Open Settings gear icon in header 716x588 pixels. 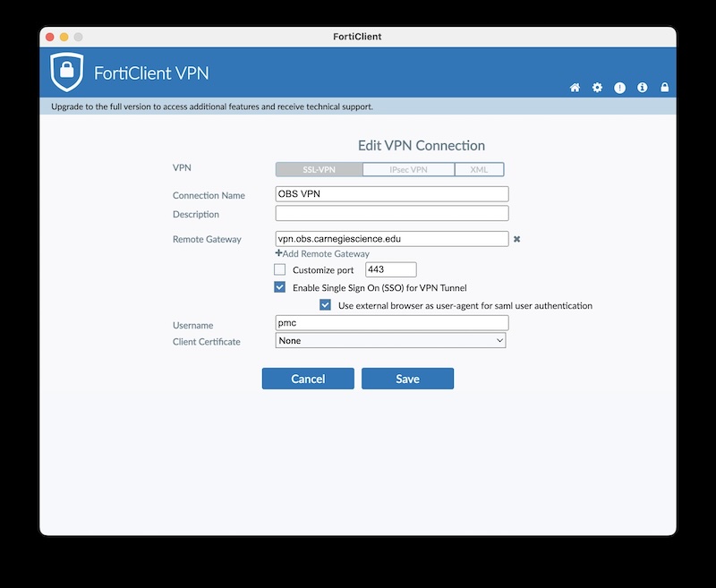coord(597,88)
